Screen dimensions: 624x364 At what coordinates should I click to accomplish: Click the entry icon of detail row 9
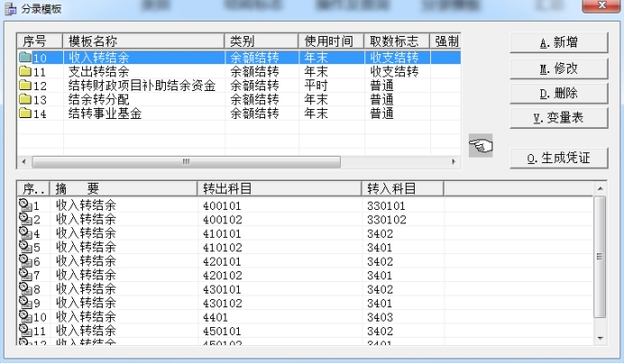click(25, 303)
